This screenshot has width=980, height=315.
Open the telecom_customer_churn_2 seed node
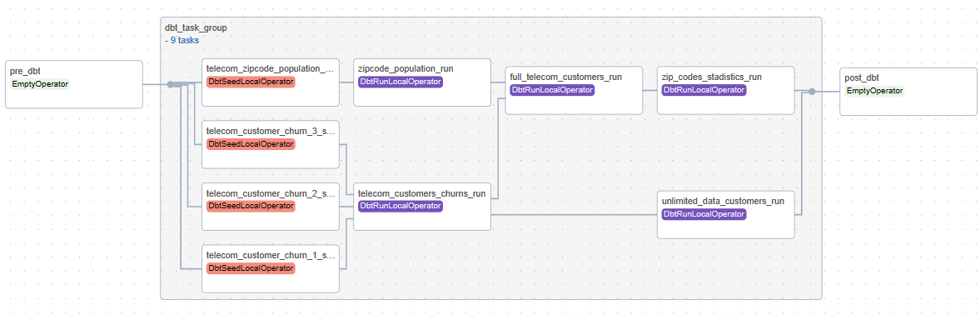271,207
